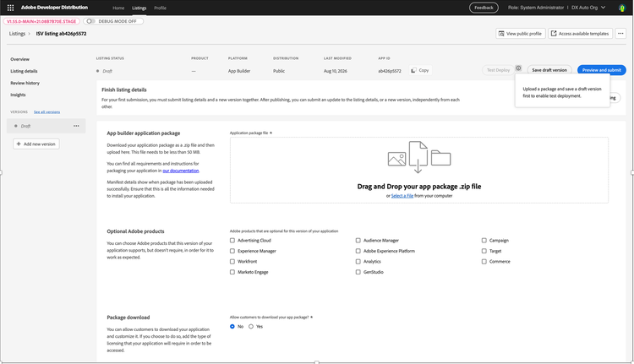Open the Profile tab
The image size is (634, 364).
pos(160,8)
